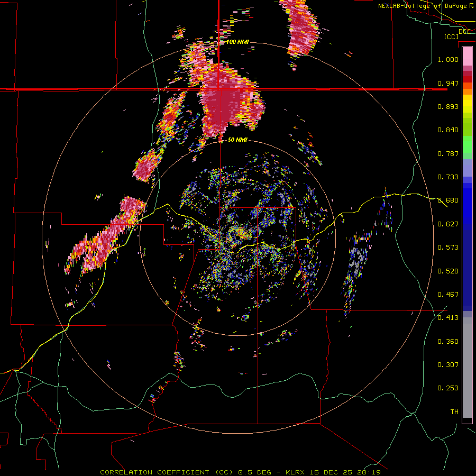The image size is (476, 476).
Task: Pick the bright green segment of the color bar
Action: coord(467,144)
